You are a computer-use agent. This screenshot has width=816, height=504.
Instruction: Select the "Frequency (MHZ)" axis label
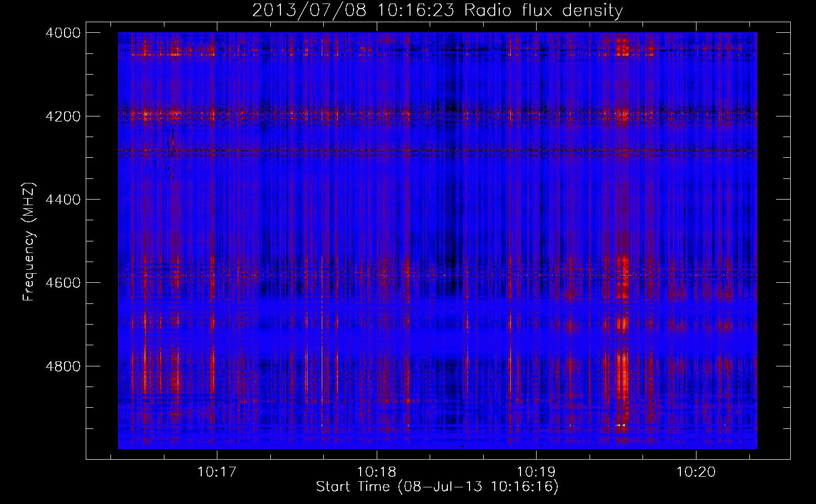(x=29, y=242)
